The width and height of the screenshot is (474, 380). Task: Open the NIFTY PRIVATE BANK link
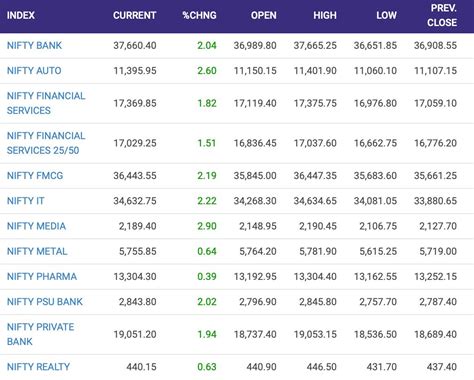click(41, 334)
